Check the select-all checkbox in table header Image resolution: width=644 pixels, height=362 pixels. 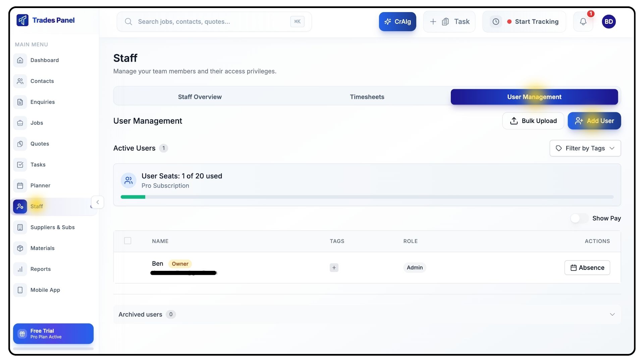coord(127,241)
